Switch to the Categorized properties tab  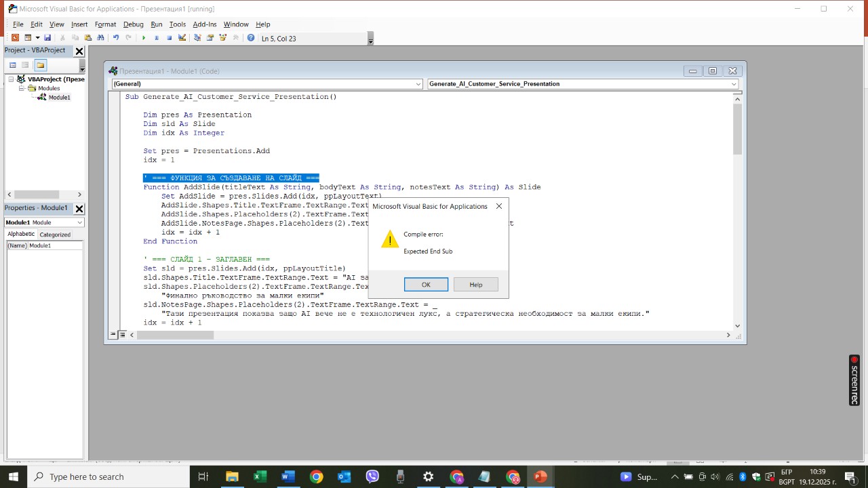(55, 235)
